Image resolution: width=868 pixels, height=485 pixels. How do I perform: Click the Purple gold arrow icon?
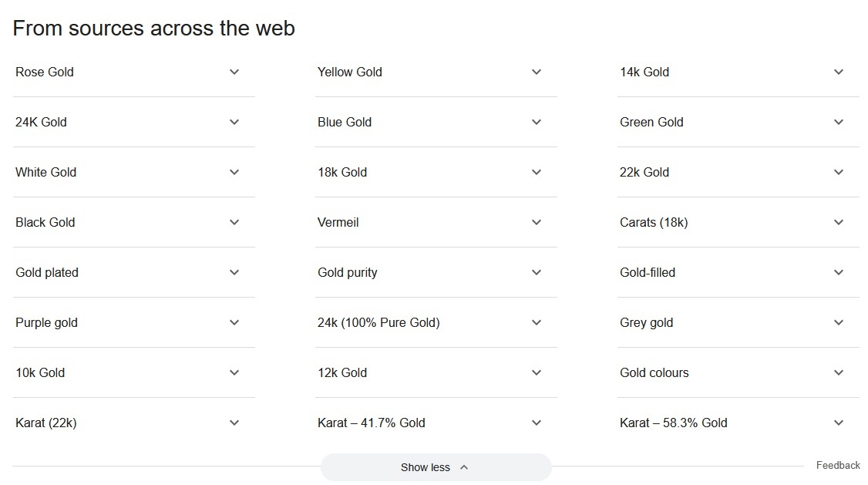point(234,322)
